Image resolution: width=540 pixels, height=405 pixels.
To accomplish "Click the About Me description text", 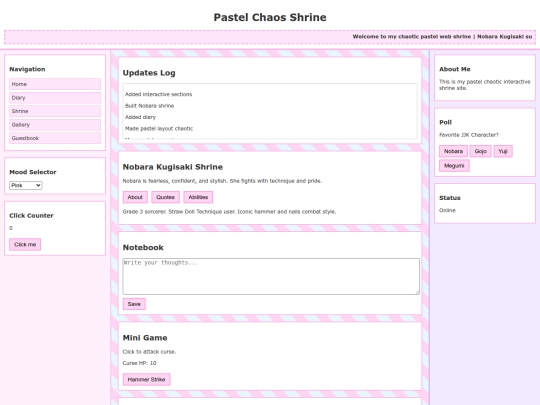I will point(485,85).
